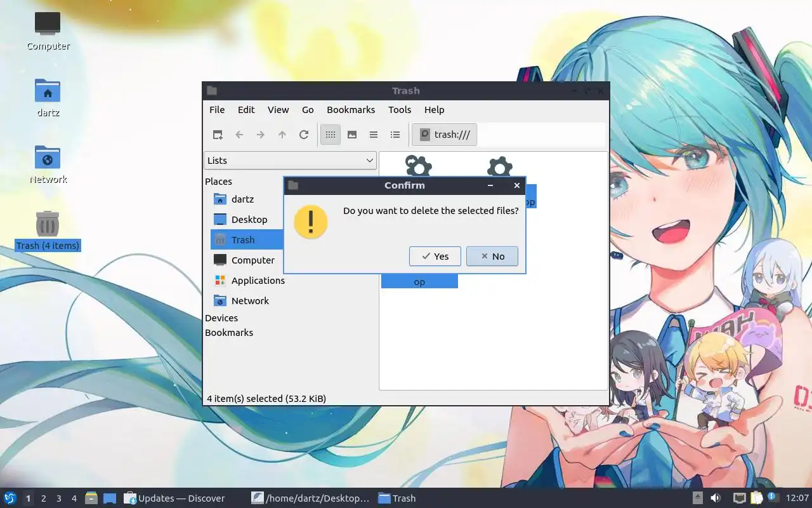Click the new tab toolbar icon

point(218,135)
